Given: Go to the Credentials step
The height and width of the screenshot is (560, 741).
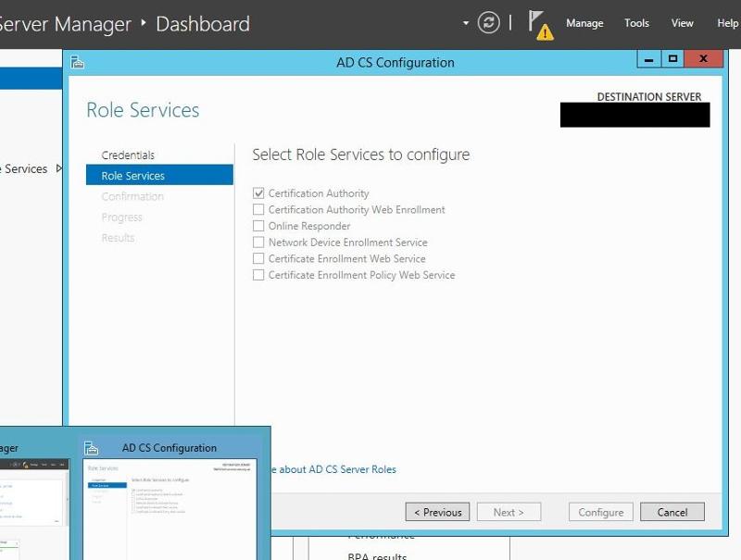Looking at the screenshot, I should point(128,155).
